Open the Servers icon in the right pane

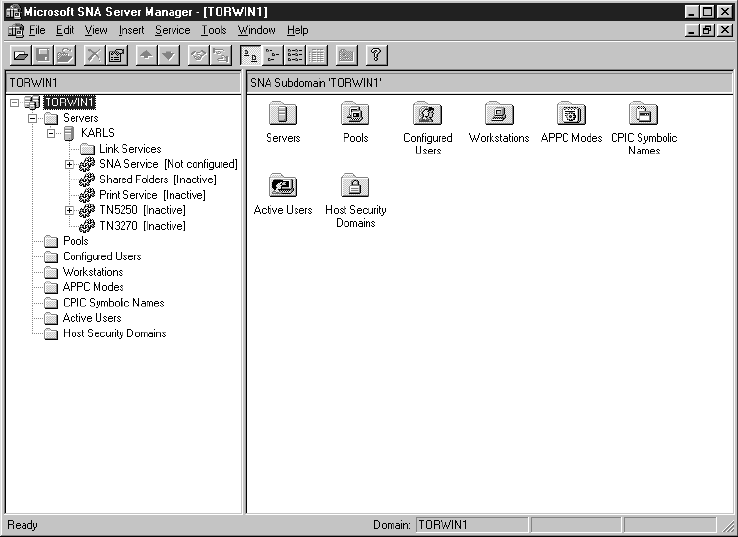tap(283, 115)
